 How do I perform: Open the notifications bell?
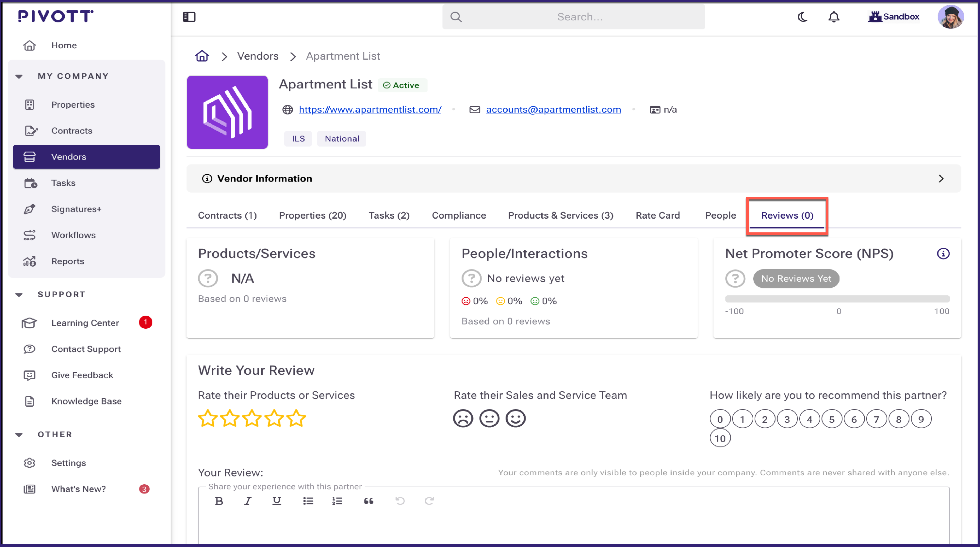(x=834, y=17)
